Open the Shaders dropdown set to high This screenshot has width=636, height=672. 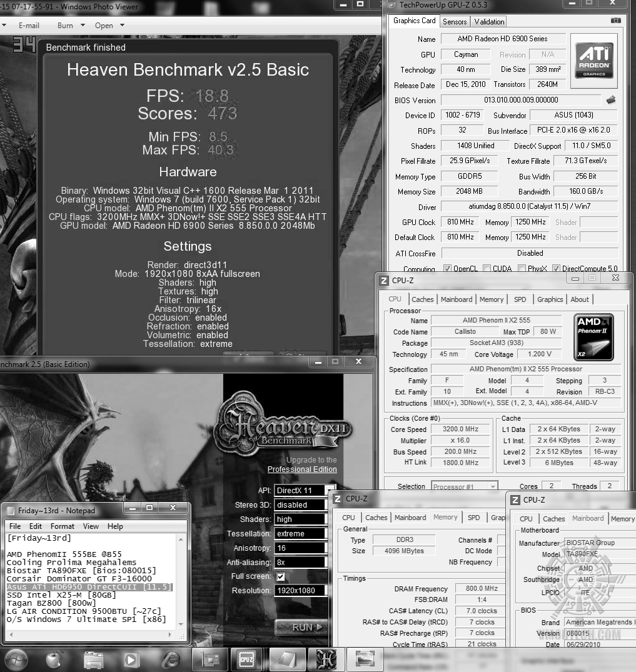tap(301, 519)
